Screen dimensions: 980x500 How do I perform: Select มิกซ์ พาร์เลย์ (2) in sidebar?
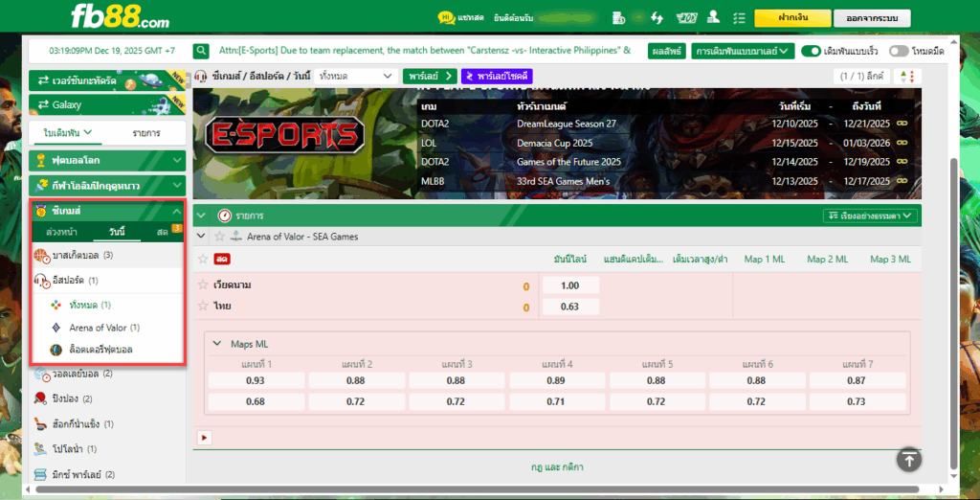click(107, 474)
